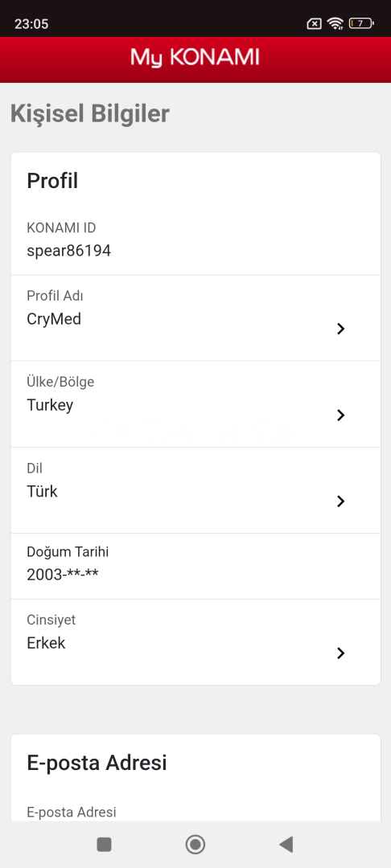The image size is (391, 868).
Task: Tap the Kişisel Bilgiler page title
Action: click(90, 113)
